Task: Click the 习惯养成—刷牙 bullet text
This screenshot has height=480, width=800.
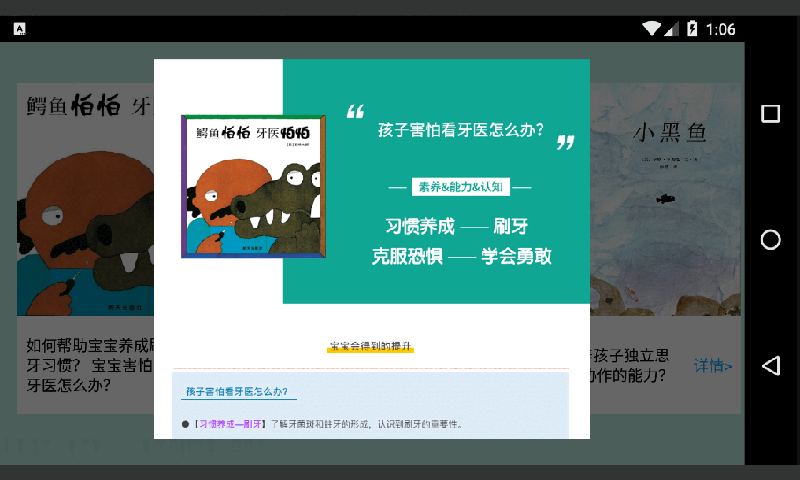Action: pos(230,424)
